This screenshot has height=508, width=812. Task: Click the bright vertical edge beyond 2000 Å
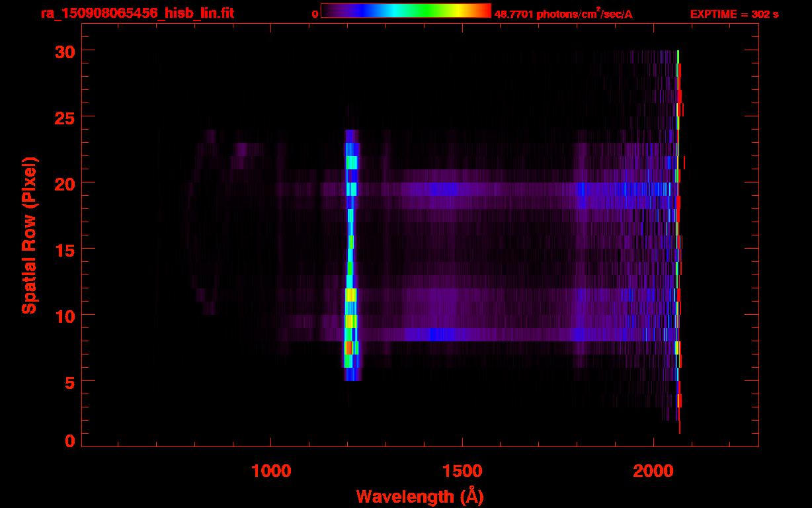click(678, 241)
